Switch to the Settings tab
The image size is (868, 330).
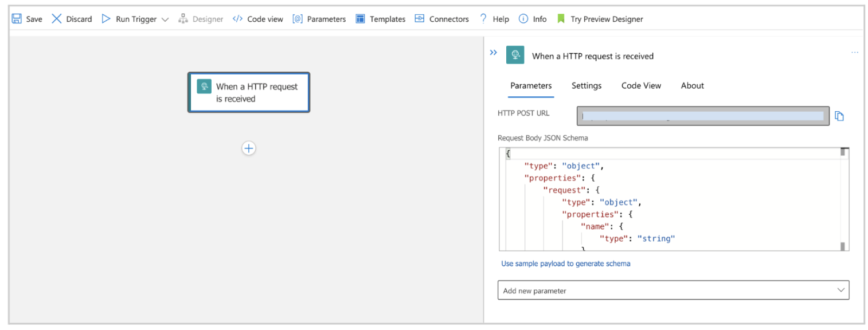click(x=586, y=86)
